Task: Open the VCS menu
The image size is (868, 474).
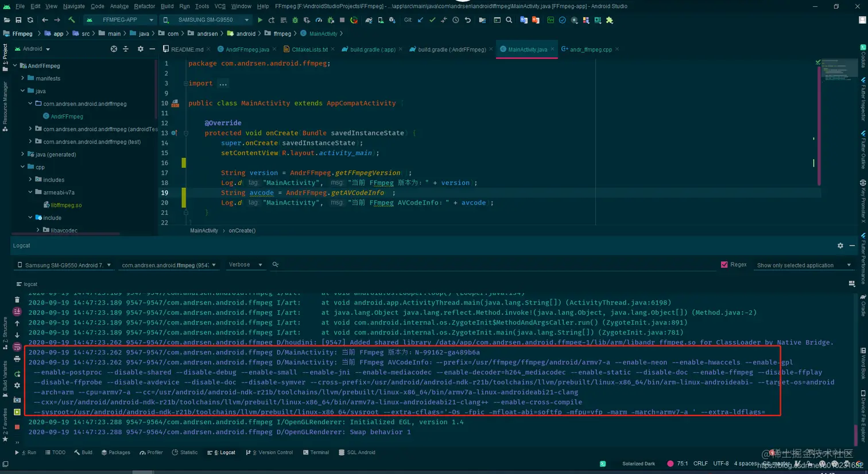Action: [x=220, y=6]
